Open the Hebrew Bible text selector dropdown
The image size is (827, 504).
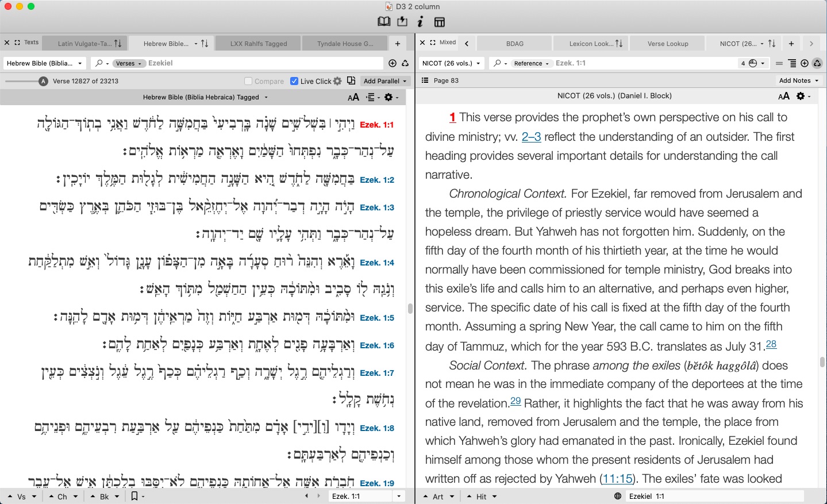pyautogui.click(x=44, y=63)
